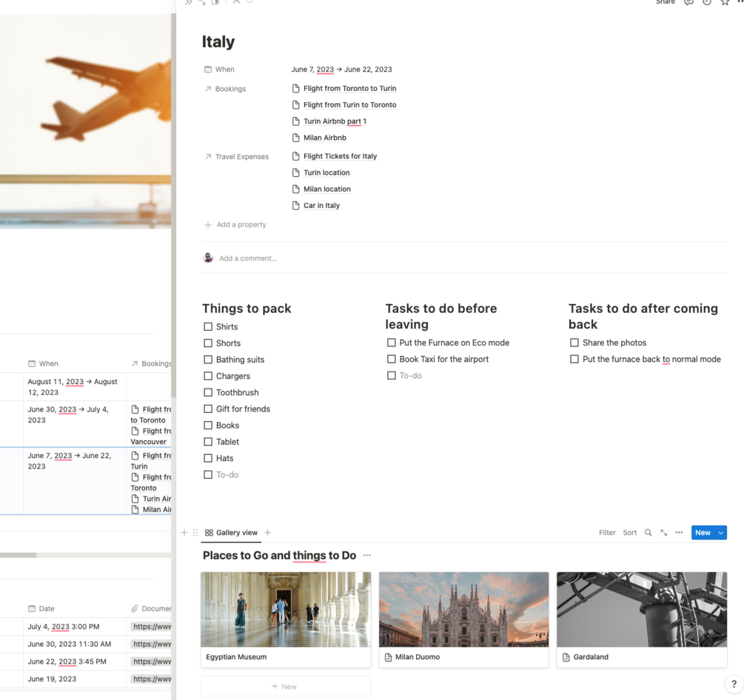The height and width of the screenshot is (700, 744).
Task: Mark Toothbrush as packed
Action: tap(208, 392)
